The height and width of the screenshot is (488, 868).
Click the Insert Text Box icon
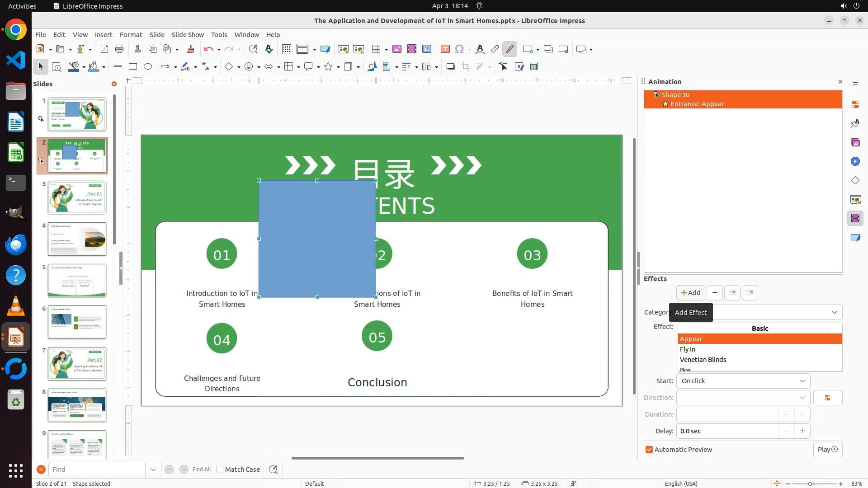[445, 49]
